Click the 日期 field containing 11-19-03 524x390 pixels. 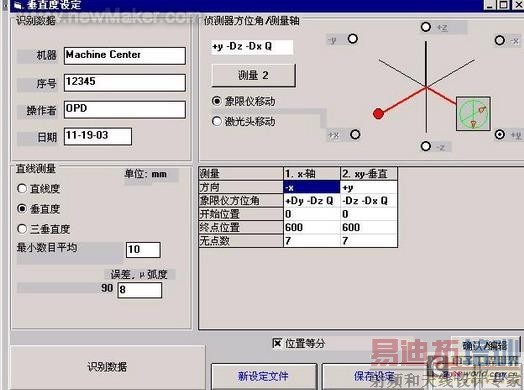(x=98, y=136)
